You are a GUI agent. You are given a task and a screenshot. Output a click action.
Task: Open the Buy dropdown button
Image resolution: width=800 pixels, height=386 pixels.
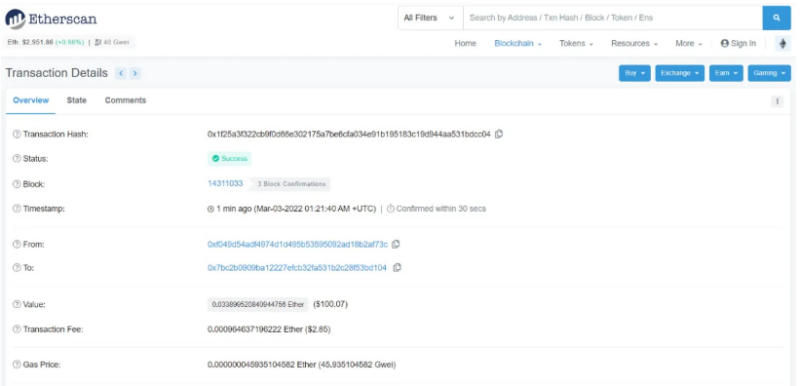[x=635, y=73]
